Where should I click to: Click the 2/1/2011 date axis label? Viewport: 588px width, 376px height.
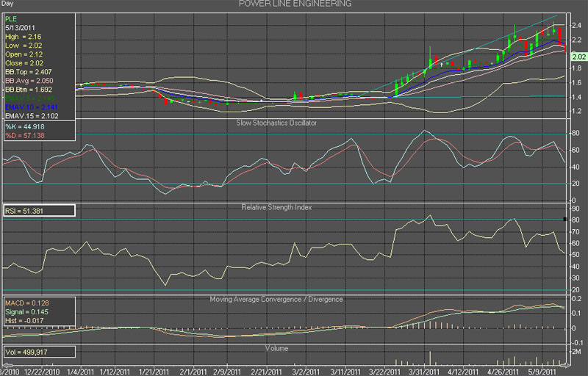pyautogui.click(x=193, y=372)
